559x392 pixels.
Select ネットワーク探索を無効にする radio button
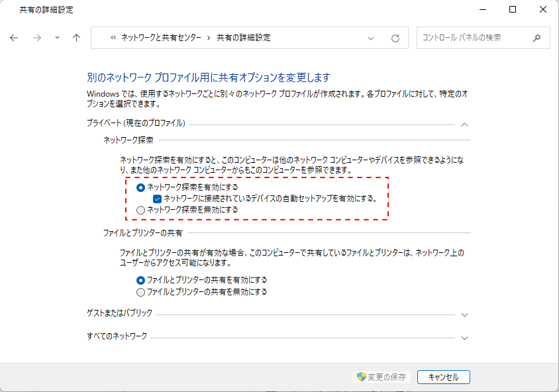tap(141, 211)
